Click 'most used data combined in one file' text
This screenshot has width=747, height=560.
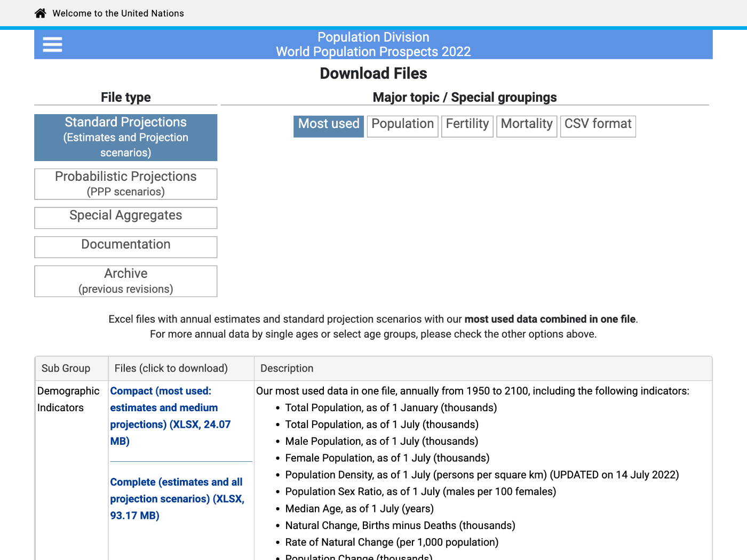tap(550, 319)
